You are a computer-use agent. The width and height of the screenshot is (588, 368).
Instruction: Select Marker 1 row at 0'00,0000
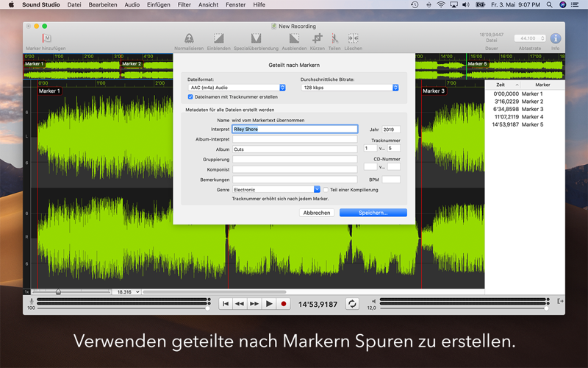click(x=525, y=93)
